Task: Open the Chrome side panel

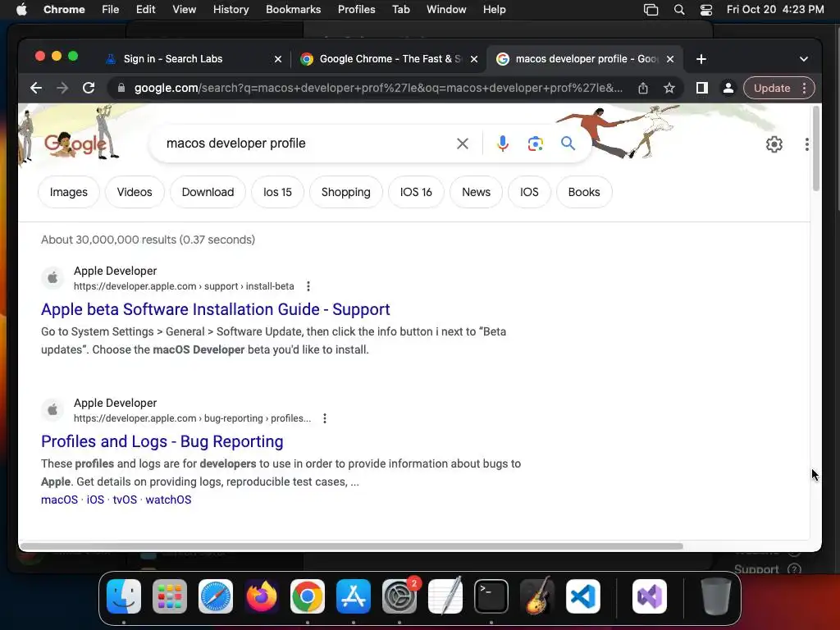Action: (702, 88)
